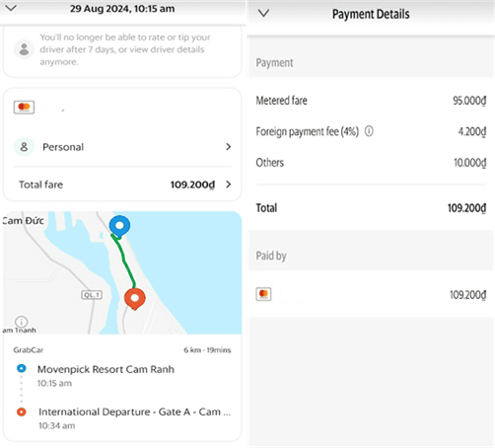Expand the Personal row arrow

point(229,147)
